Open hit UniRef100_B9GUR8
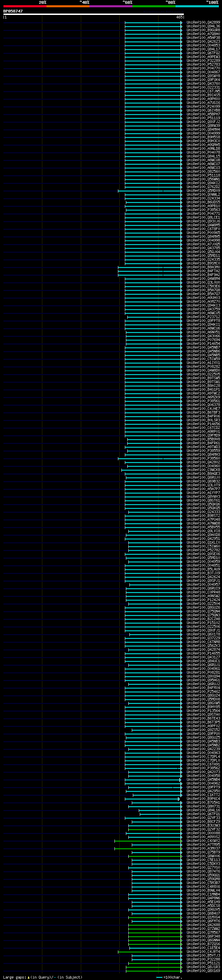The height and width of the screenshot is (980, 222). pyautogui.click(x=203, y=30)
